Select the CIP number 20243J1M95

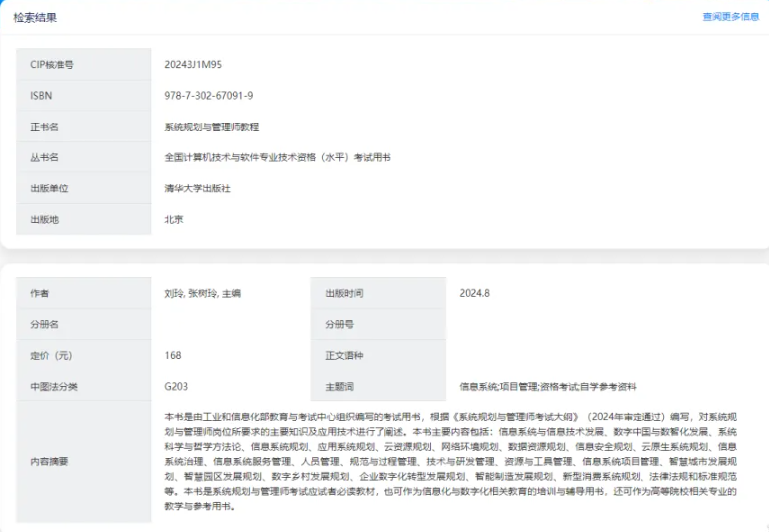coord(193,65)
